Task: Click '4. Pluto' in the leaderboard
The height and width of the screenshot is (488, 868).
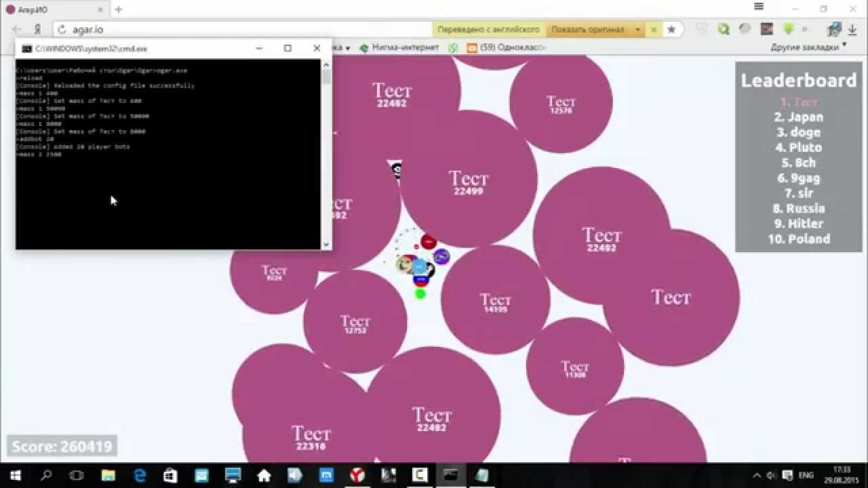Action: [x=799, y=147]
